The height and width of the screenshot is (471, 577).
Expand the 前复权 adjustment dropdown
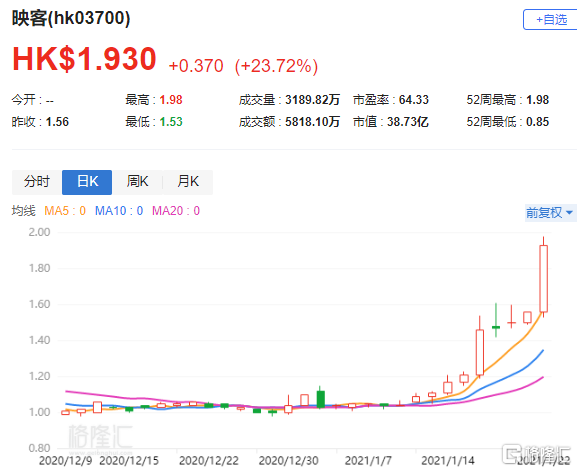tap(550, 212)
